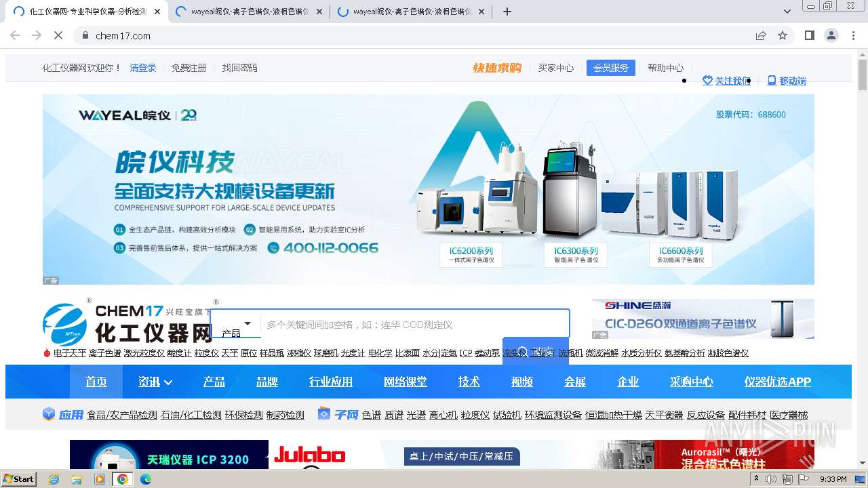This screenshot has height=488, width=868.
Task: Click hot keyword 电子天平
Action: tap(70, 353)
